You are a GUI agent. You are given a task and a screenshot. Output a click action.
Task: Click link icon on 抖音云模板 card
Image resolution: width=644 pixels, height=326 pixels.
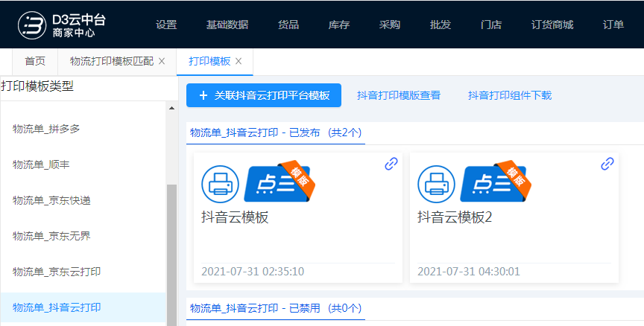tap(391, 164)
